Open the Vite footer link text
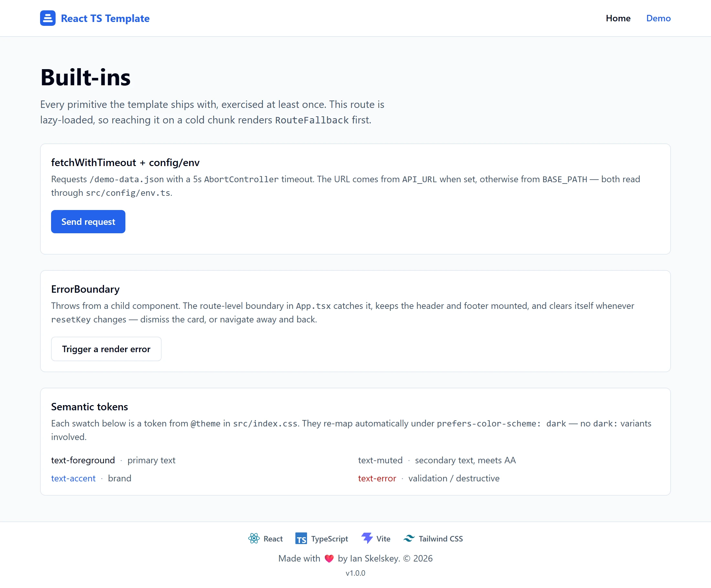This screenshot has height=588, width=711. [383, 539]
